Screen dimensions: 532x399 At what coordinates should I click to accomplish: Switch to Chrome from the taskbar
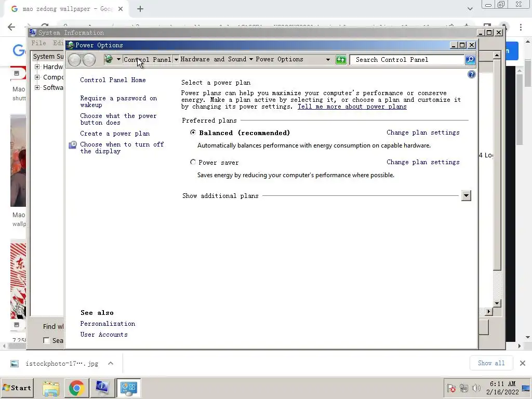pos(77,388)
